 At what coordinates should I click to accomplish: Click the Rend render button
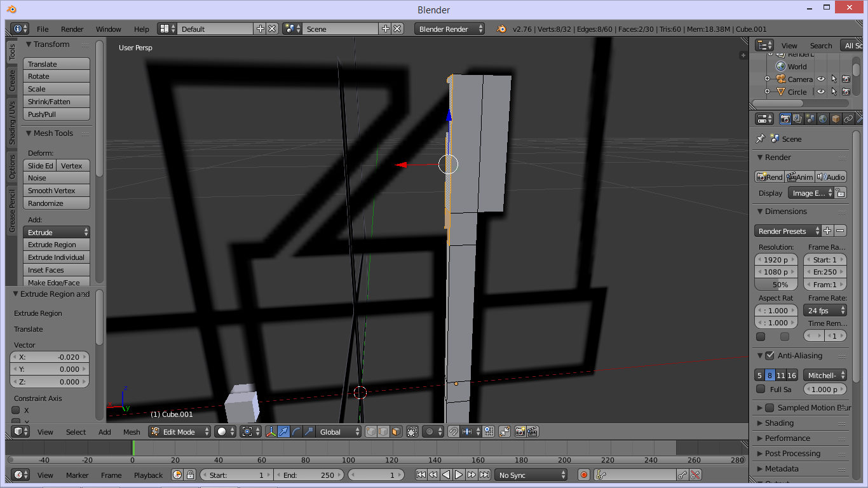[770, 177]
